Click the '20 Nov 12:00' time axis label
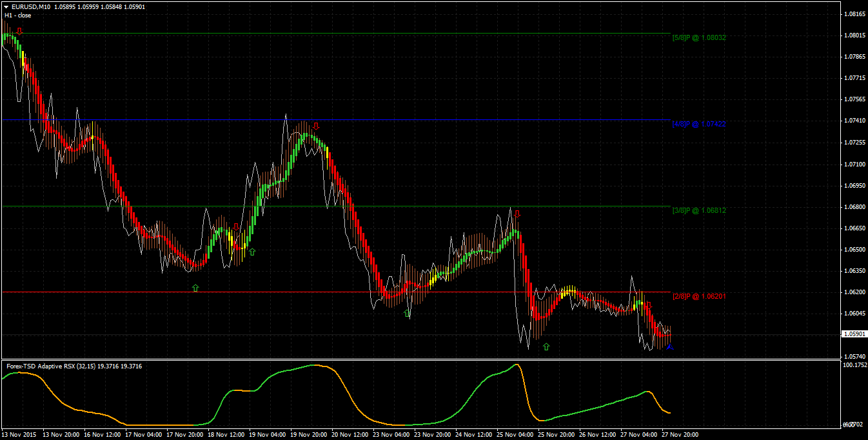The height and width of the screenshot is (440, 868). click(349, 435)
